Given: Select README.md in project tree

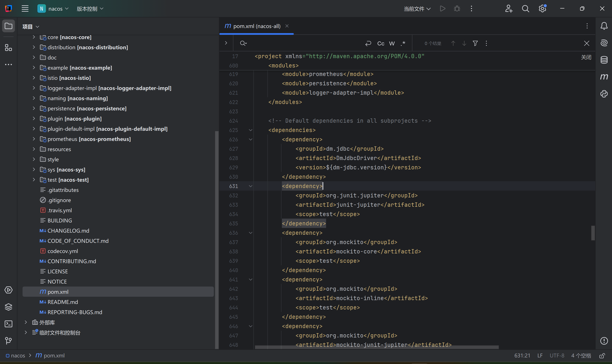Looking at the screenshot, I should 63,302.
